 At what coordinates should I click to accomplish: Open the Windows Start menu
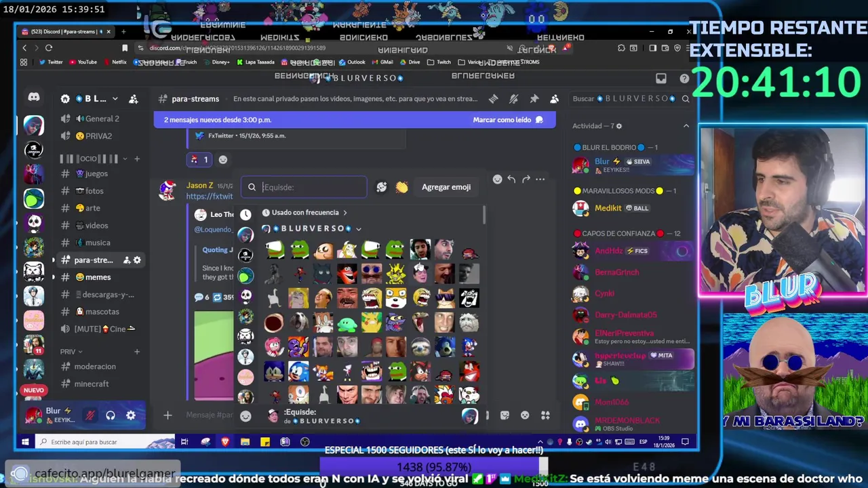tap(25, 442)
